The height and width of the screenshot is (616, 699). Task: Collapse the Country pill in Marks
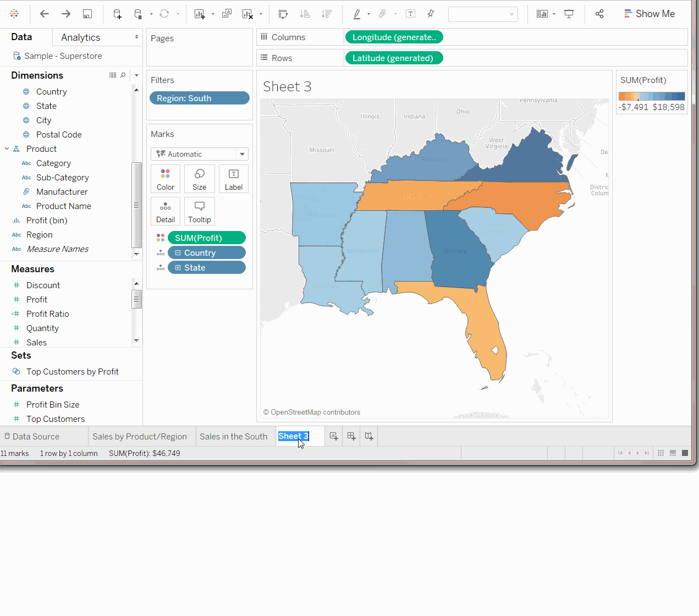tap(178, 253)
